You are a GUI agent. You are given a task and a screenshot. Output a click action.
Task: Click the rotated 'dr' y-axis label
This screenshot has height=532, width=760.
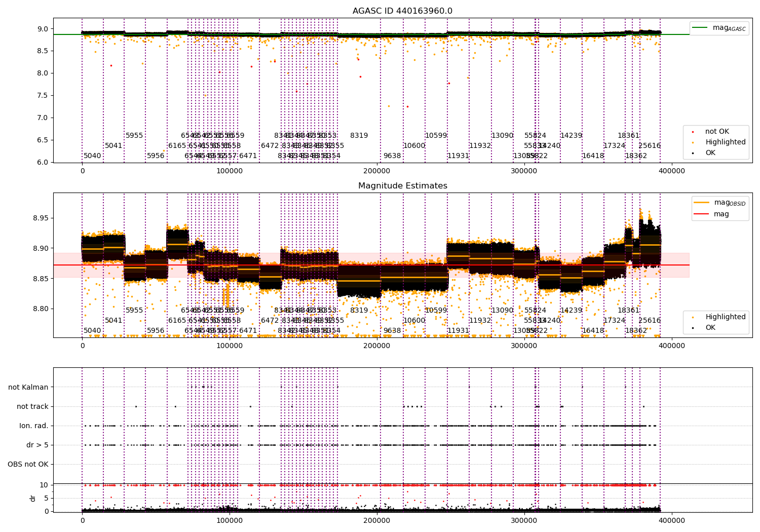pos(33,498)
